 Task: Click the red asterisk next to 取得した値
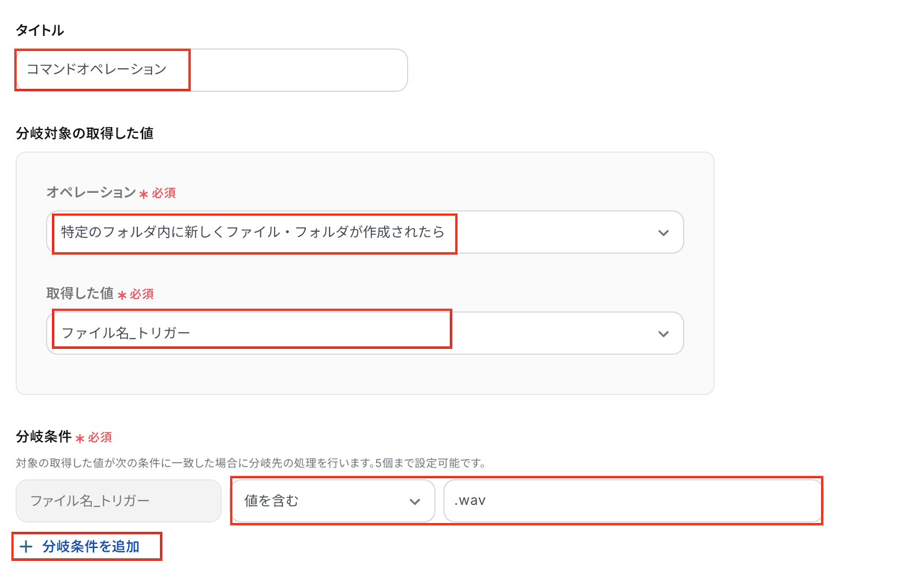point(122,295)
